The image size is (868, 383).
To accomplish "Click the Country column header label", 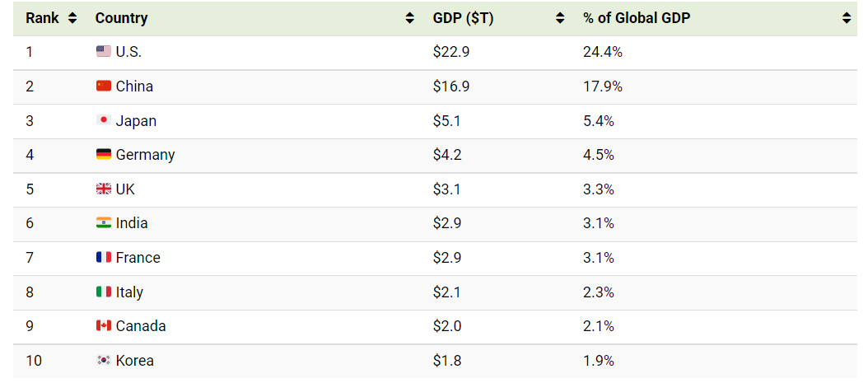I will (x=123, y=18).
